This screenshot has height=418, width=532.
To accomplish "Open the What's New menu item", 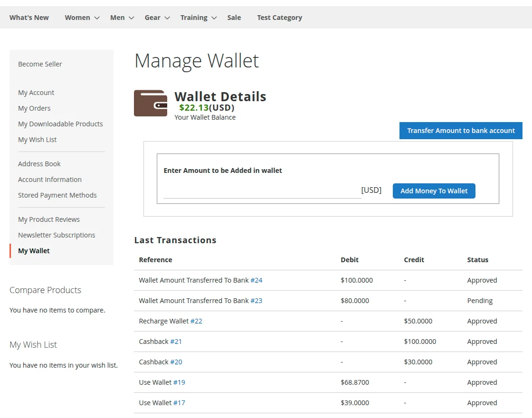I will point(28,17).
